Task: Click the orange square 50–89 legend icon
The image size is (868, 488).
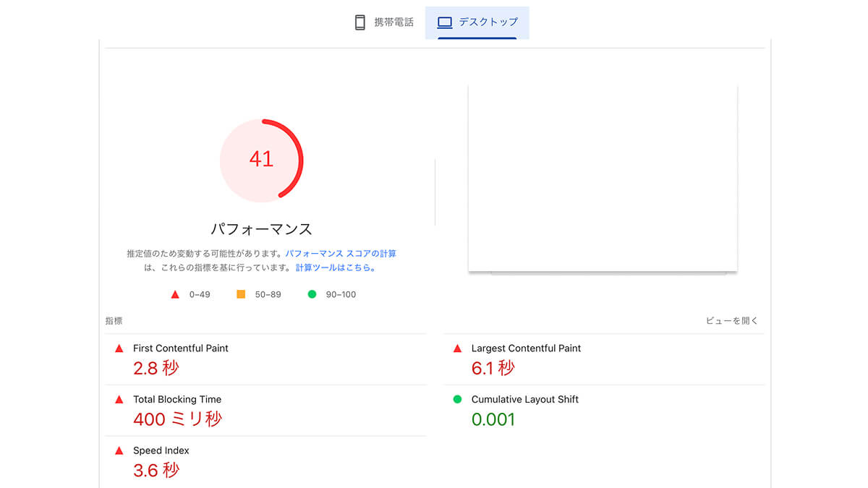Action: (x=241, y=294)
